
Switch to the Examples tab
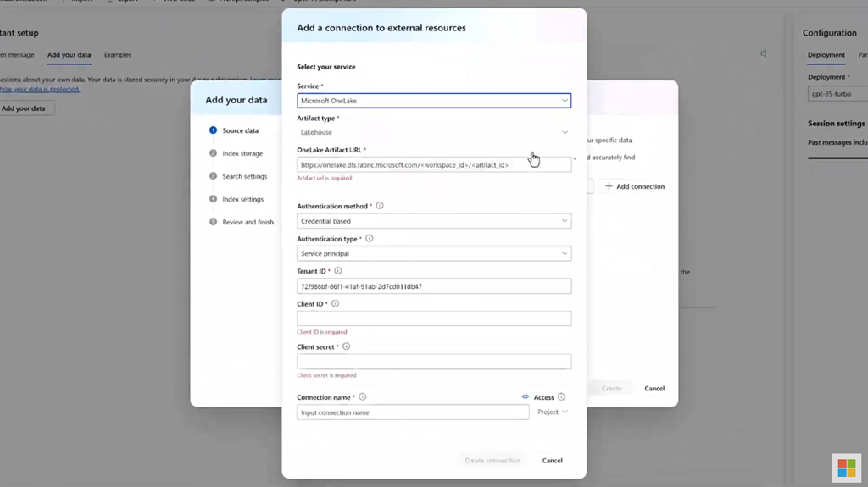118,55
